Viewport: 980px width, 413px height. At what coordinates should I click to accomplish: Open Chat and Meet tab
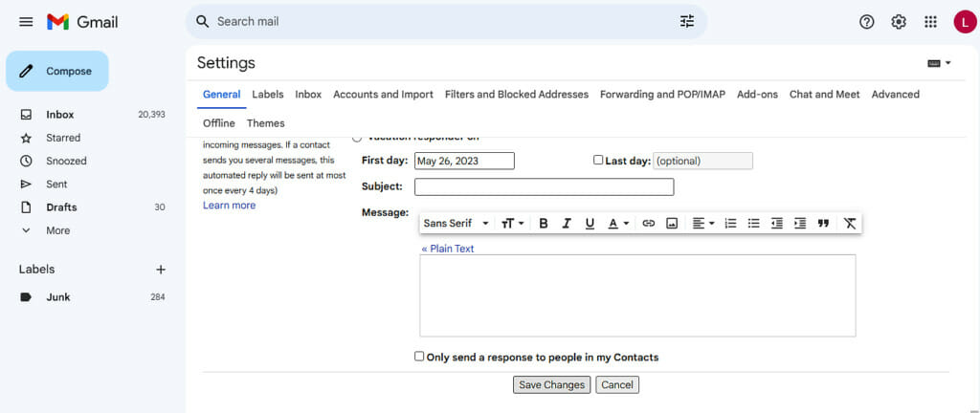pos(824,95)
